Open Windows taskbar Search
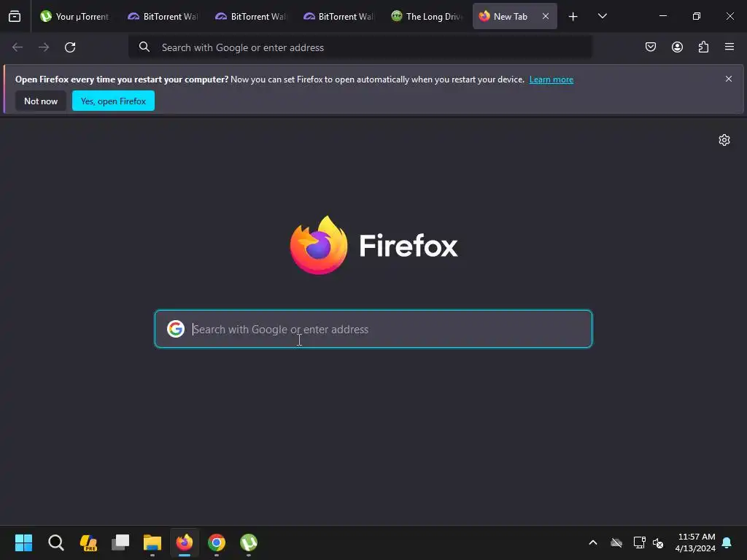 [55, 542]
